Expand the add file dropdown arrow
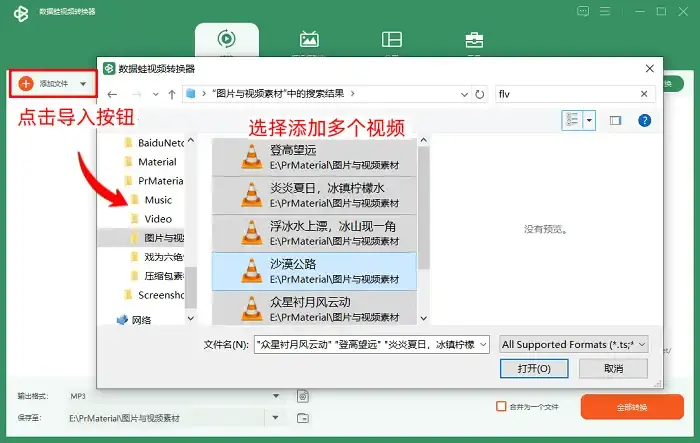 tap(83, 84)
